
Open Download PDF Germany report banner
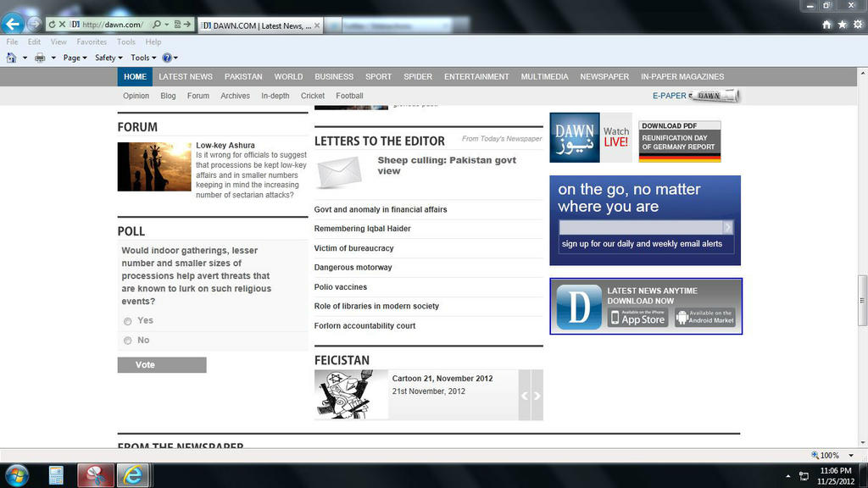click(680, 141)
